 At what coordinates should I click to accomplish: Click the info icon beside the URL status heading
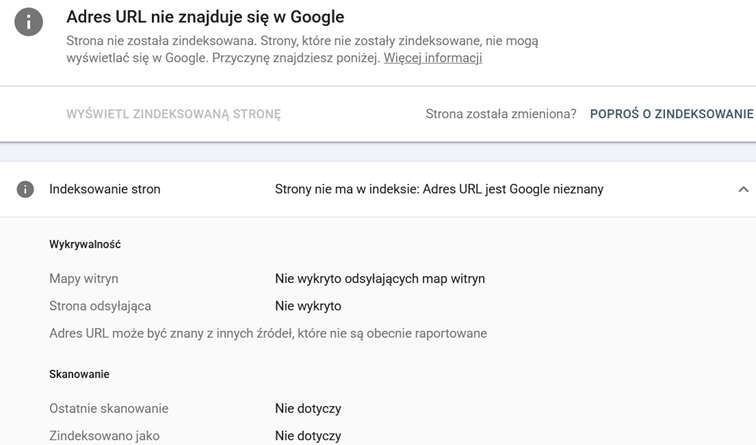point(28,22)
